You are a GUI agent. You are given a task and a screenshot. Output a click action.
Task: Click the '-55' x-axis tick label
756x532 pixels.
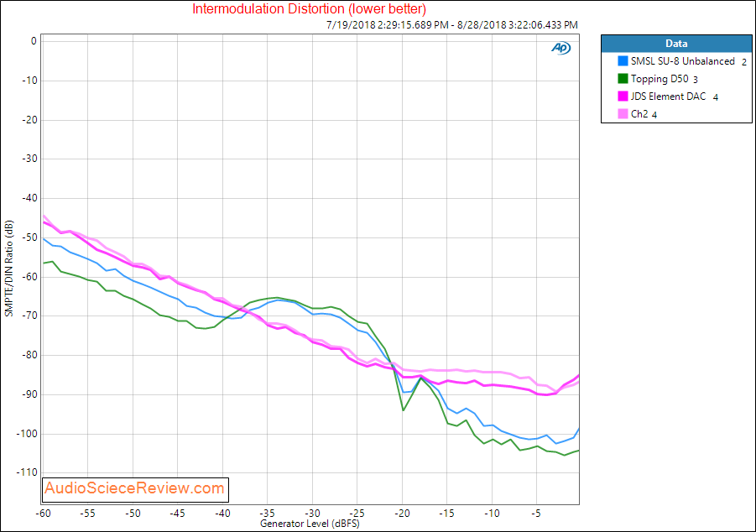click(87, 514)
